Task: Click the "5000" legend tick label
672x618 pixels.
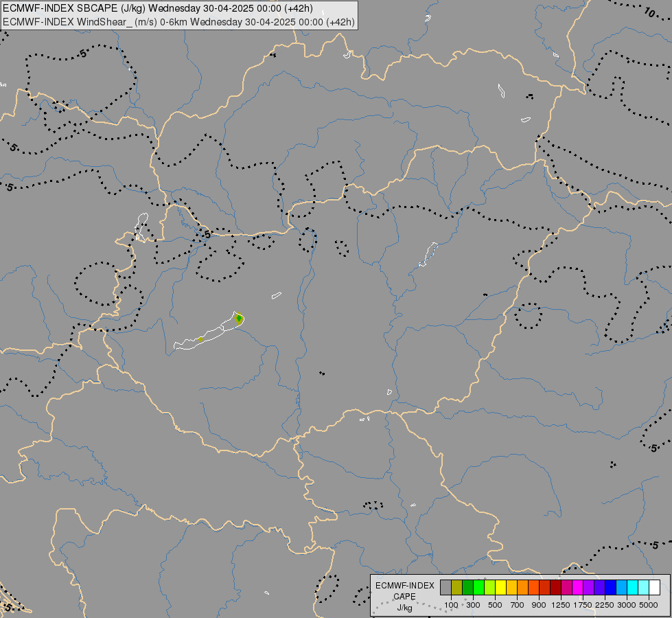Action: pyautogui.click(x=649, y=605)
